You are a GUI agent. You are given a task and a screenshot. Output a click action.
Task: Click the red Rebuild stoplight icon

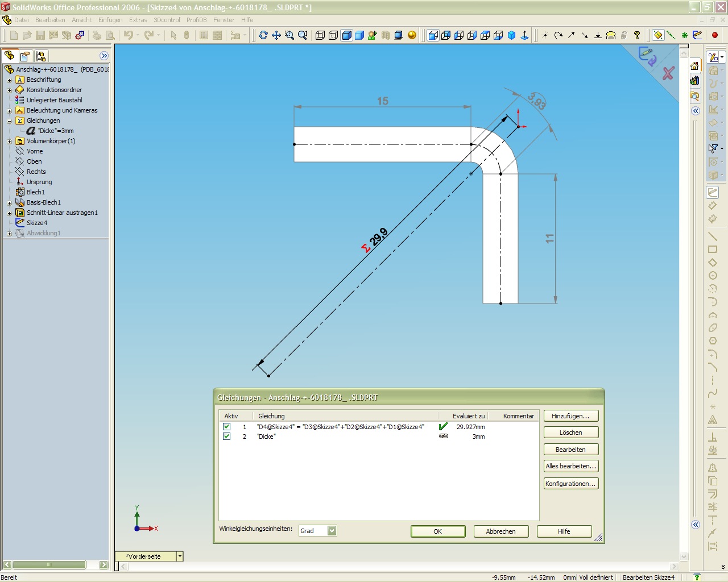coord(715,35)
